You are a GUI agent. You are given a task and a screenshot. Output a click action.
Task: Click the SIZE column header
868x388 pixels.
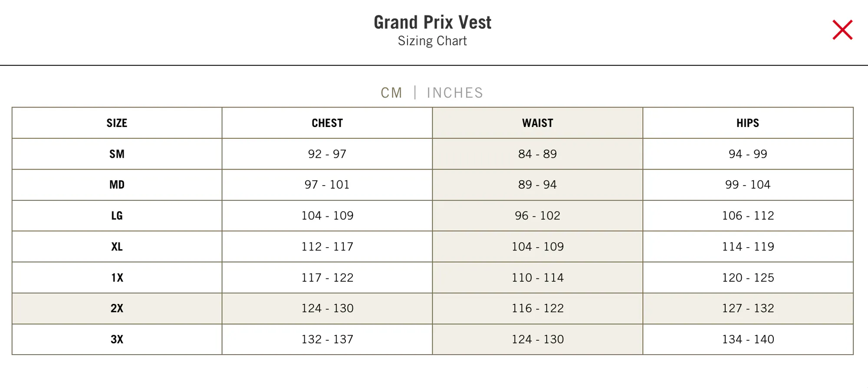pos(117,123)
